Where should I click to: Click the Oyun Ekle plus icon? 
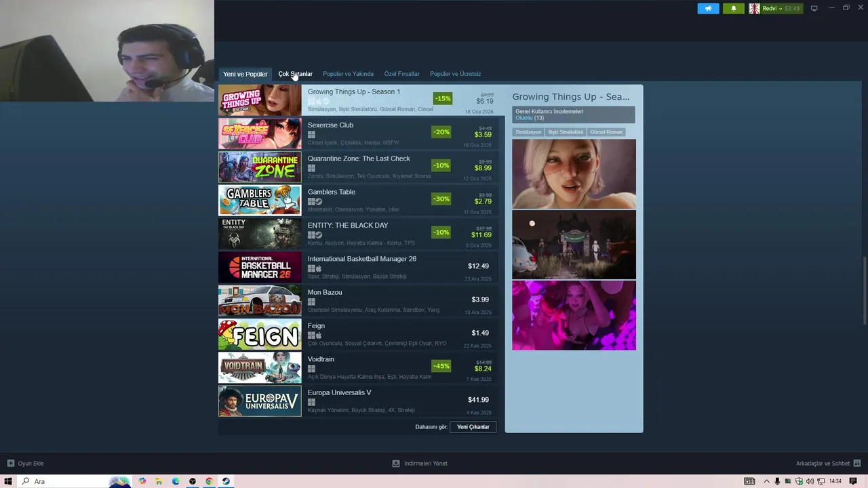click(x=10, y=464)
